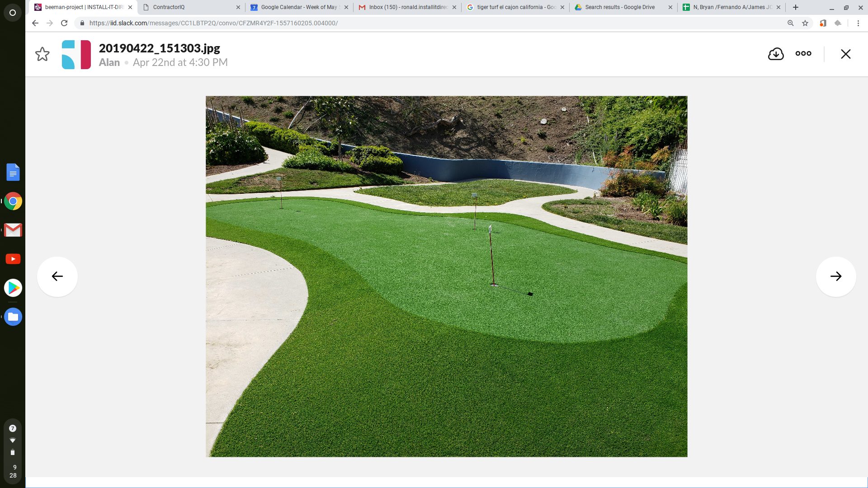This screenshot has width=868, height=488.
Task: Click the browser zoom magnifier icon
Action: 791,23
